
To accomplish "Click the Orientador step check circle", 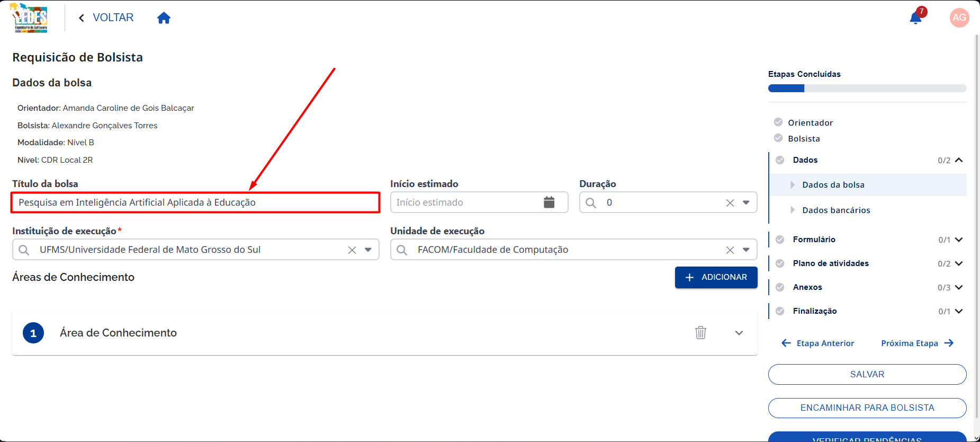I will [x=778, y=122].
